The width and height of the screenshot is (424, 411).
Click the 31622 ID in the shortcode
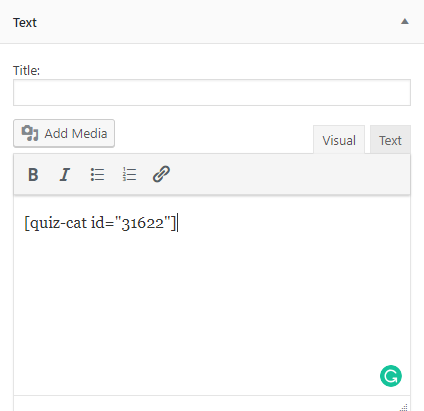(x=143, y=223)
